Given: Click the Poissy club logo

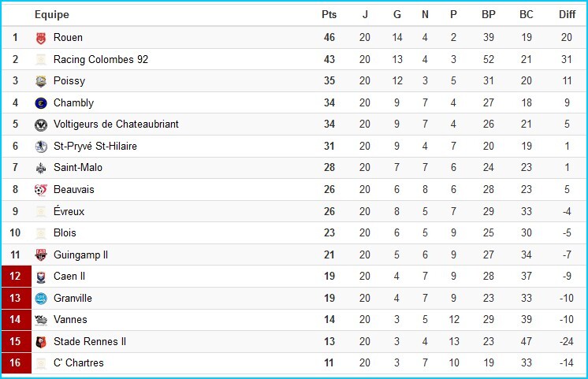Looking at the screenshot, I should point(41,81).
